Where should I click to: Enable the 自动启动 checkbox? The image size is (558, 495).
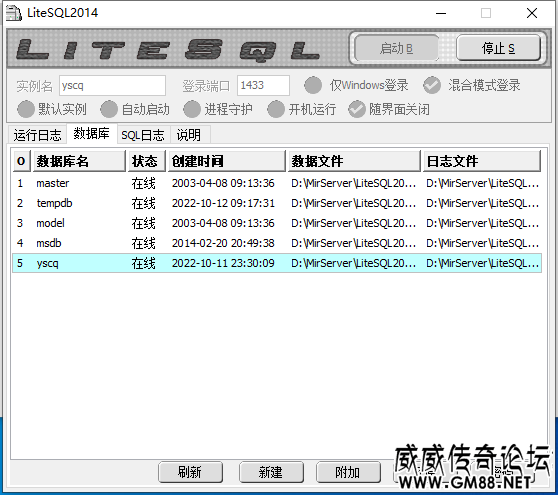[135, 109]
